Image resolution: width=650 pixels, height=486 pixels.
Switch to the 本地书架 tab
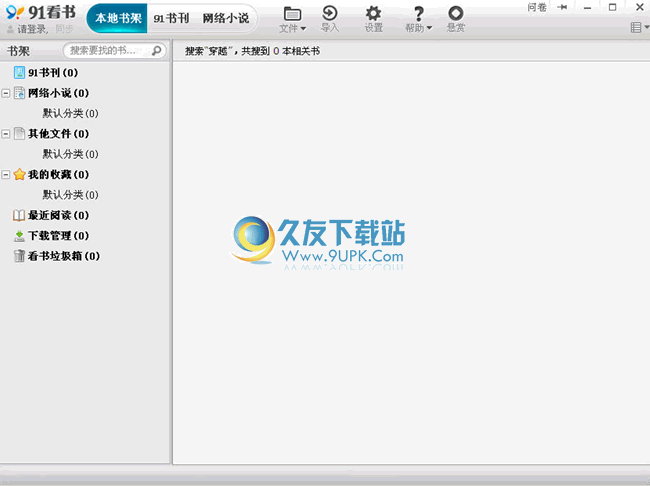click(x=118, y=18)
